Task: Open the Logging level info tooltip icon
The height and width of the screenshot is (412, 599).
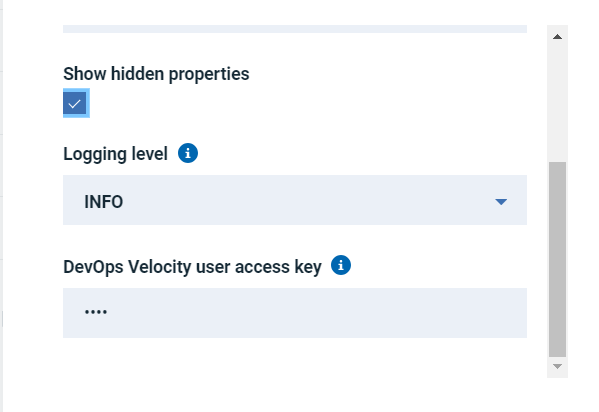Action: coord(188,153)
